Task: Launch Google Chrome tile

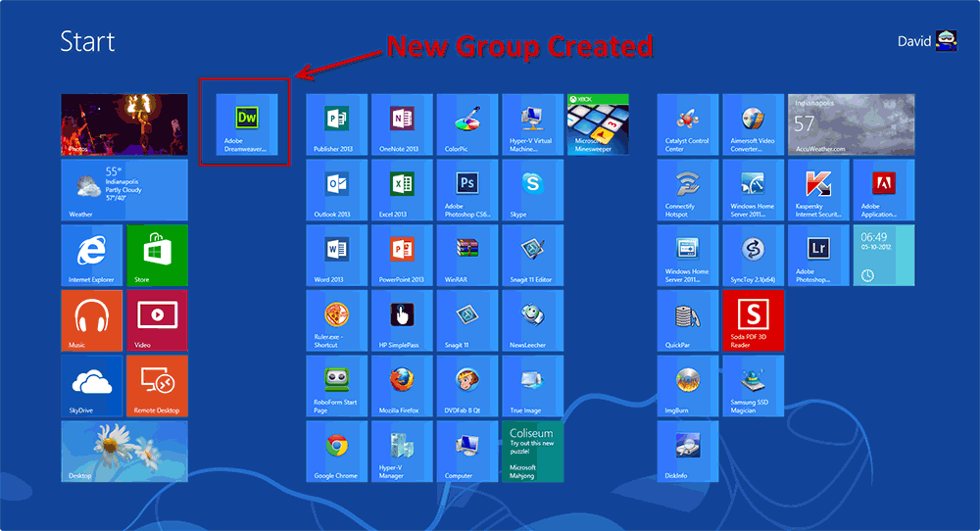Action: [x=337, y=452]
